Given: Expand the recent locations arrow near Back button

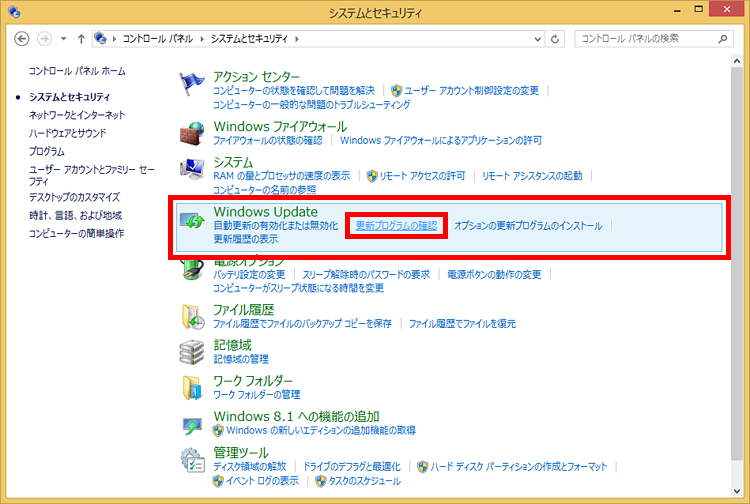Looking at the screenshot, I should pyautogui.click(x=63, y=38).
